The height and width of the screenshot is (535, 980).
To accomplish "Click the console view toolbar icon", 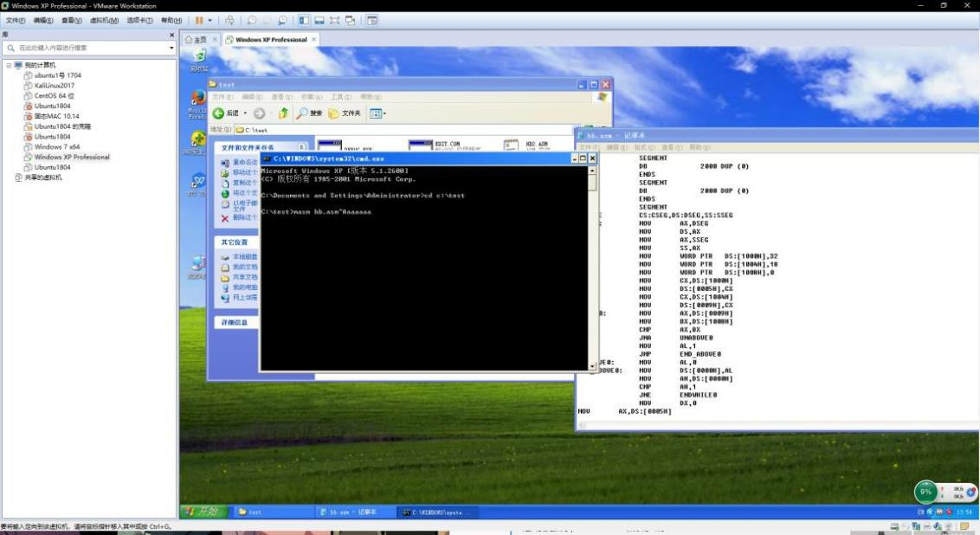I will click(x=319, y=21).
